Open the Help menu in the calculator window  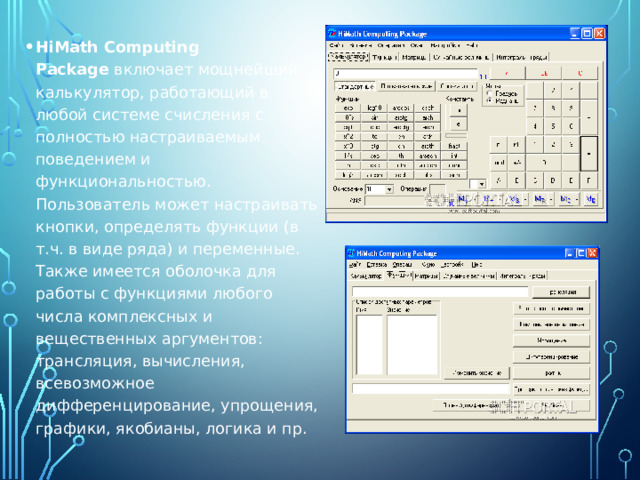click(x=472, y=45)
